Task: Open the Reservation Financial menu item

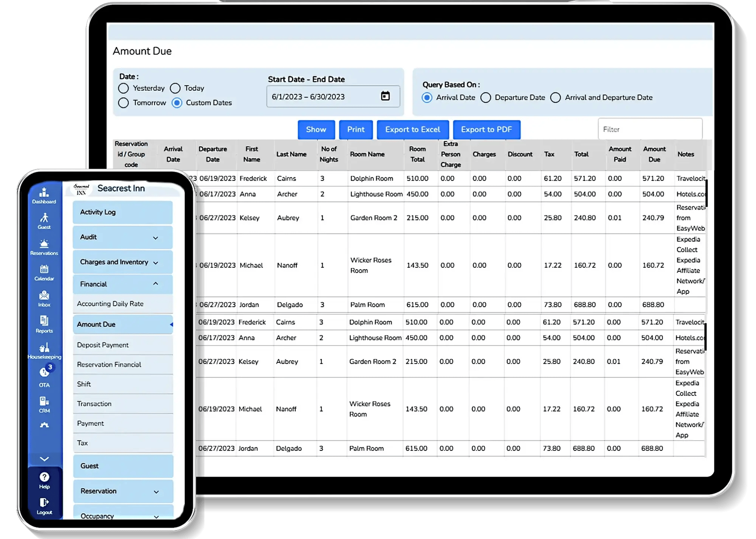Action: pos(109,365)
